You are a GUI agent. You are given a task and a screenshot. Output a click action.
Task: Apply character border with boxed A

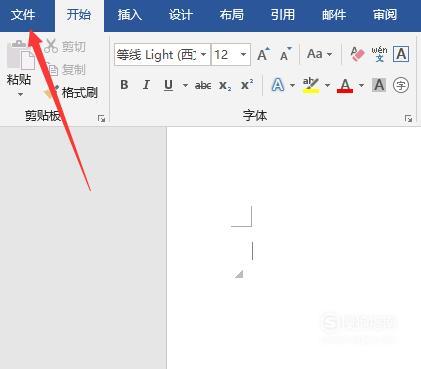[401, 54]
